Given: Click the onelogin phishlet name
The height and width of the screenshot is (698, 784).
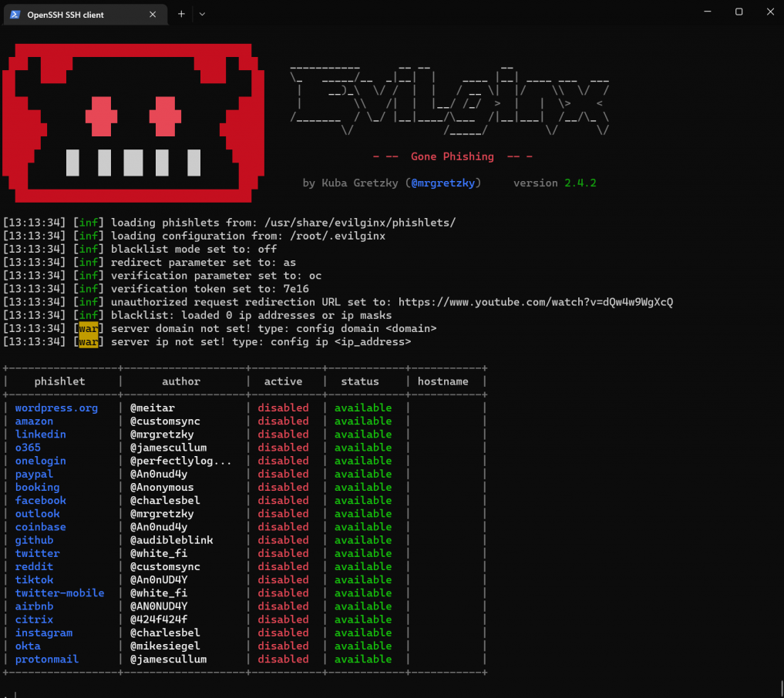Looking at the screenshot, I should (x=41, y=461).
